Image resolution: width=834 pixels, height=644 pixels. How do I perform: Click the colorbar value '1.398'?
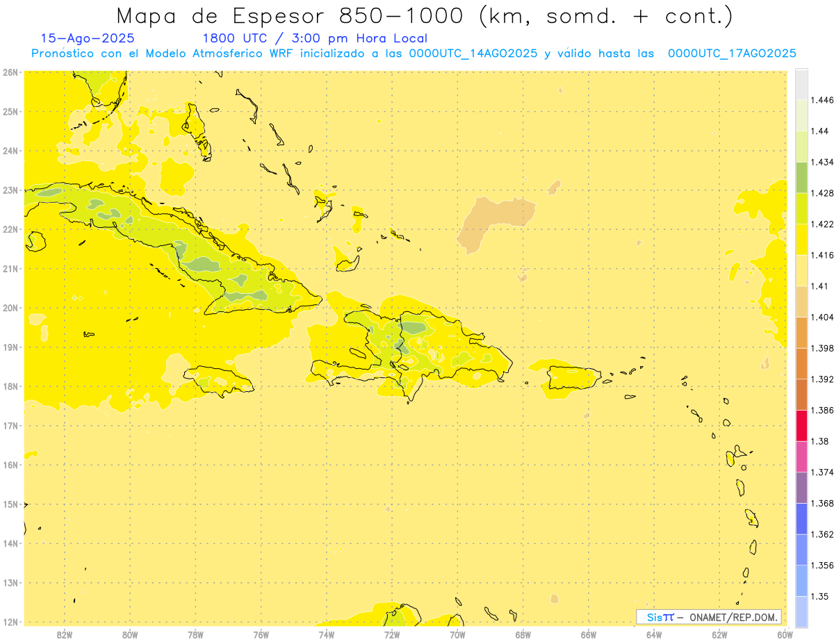(x=822, y=348)
